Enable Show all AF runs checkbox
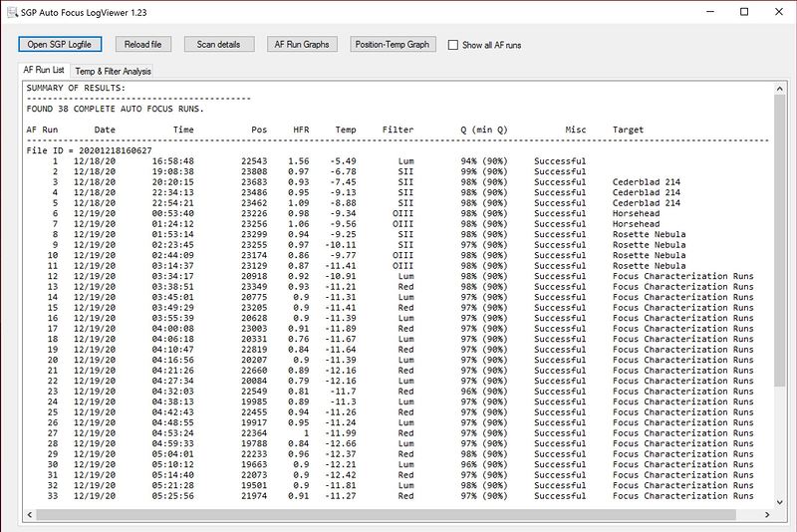 pyautogui.click(x=453, y=45)
